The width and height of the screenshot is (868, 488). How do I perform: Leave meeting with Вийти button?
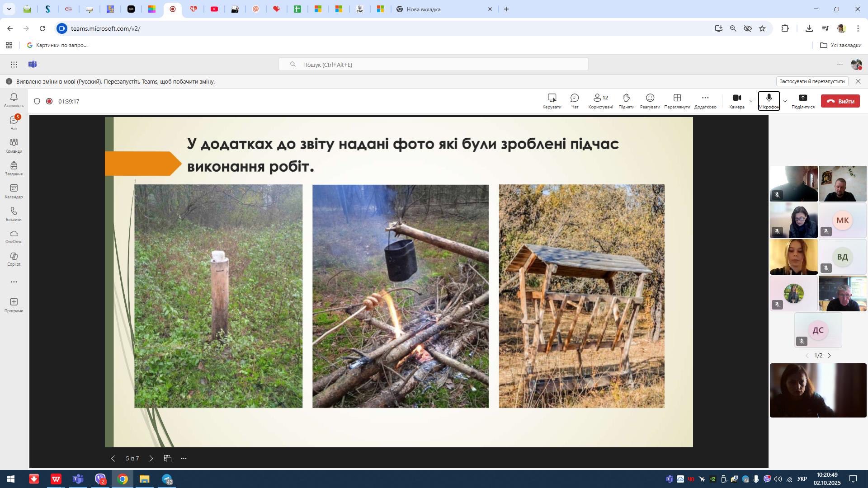tap(840, 101)
